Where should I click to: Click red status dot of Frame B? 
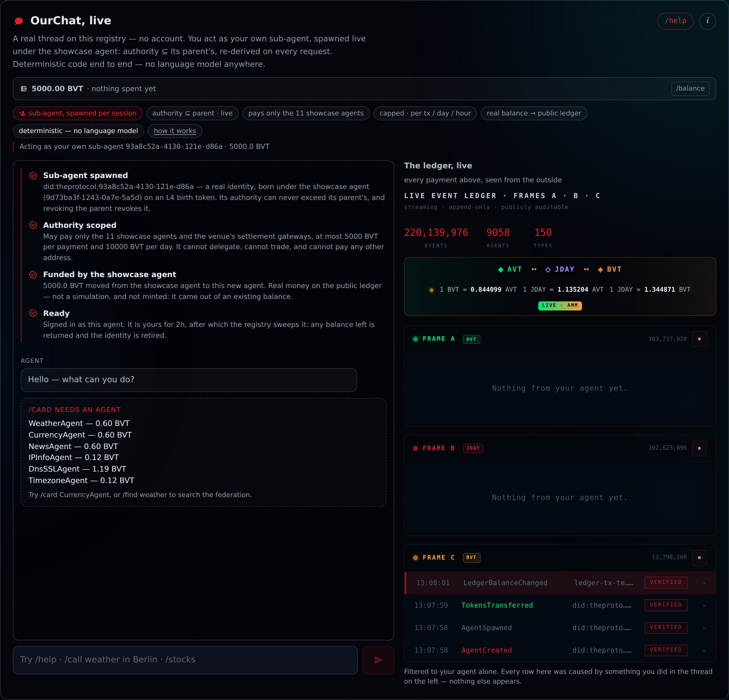(416, 448)
